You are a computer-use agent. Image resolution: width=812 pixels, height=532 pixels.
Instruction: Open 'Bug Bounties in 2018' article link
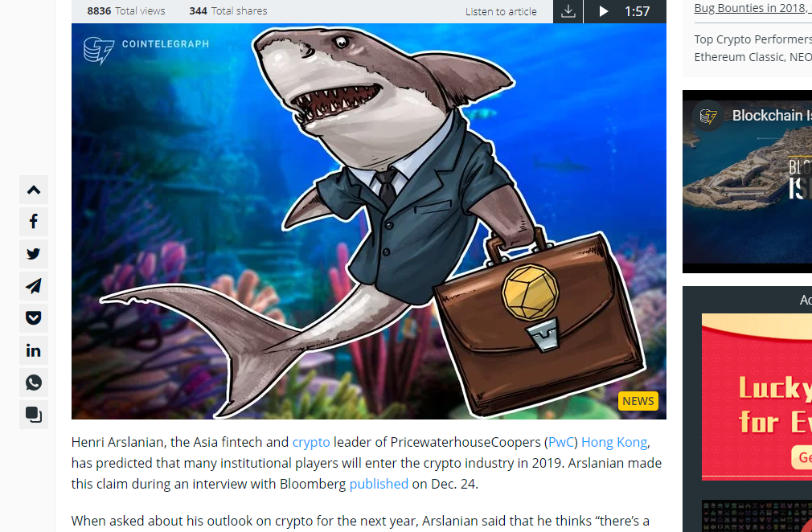click(x=753, y=8)
